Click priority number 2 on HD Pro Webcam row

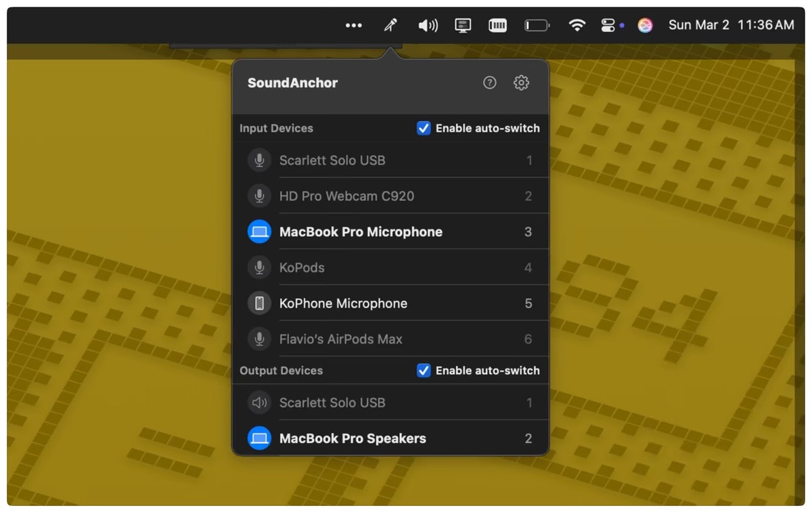(528, 196)
